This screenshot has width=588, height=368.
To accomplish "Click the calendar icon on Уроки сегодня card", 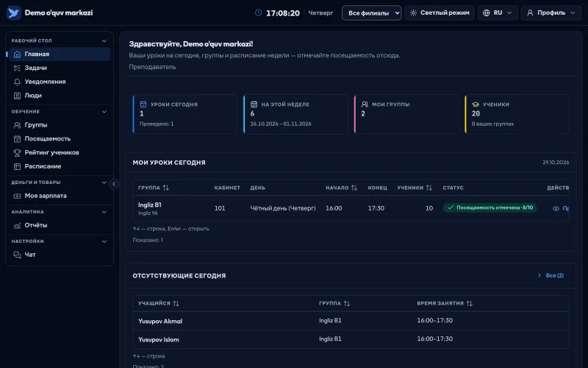I will pos(143,104).
